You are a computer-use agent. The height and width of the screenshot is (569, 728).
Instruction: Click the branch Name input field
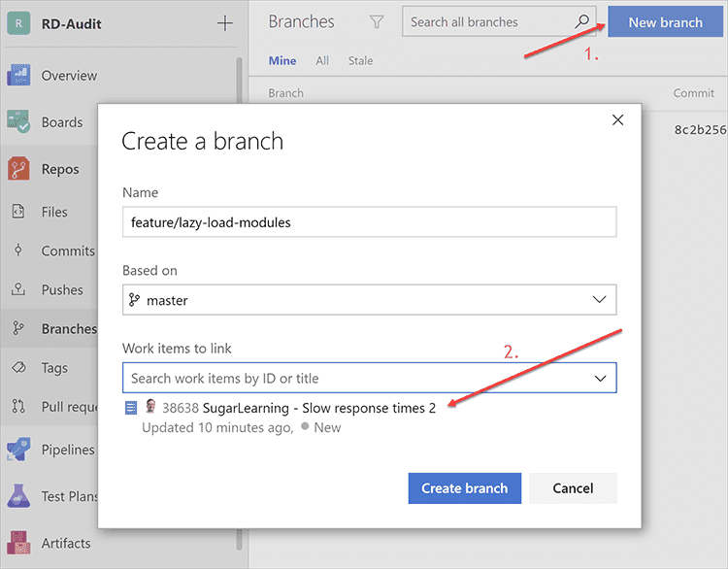[x=369, y=221]
